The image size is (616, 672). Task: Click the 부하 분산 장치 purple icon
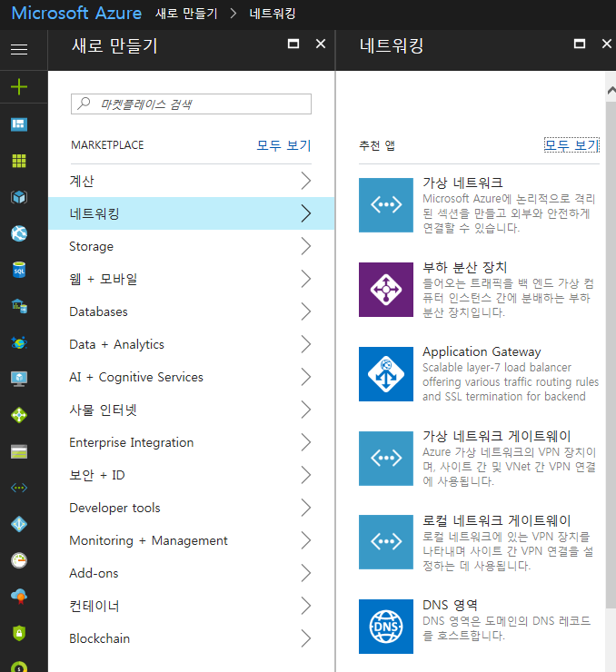tap(386, 290)
